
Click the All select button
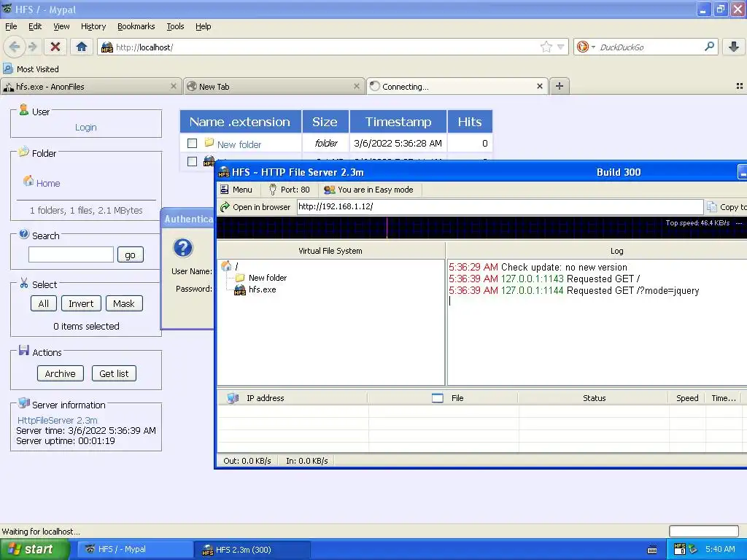coord(43,303)
